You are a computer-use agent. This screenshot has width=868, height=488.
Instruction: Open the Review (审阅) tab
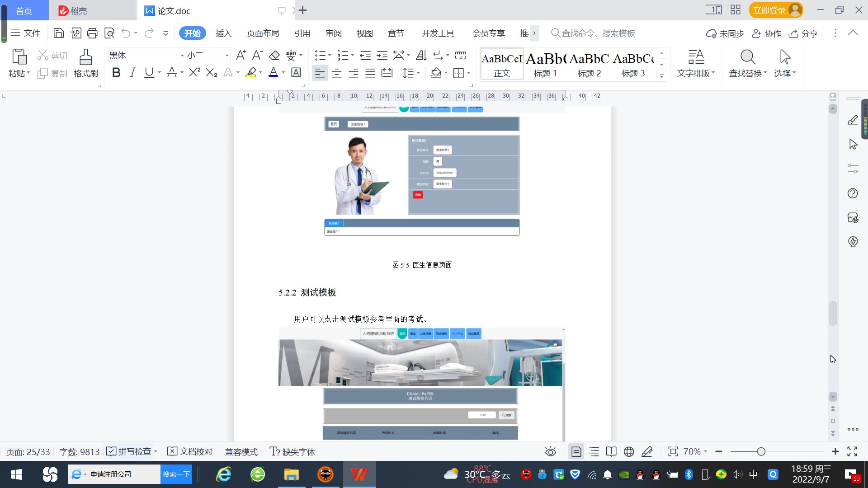click(x=334, y=33)
